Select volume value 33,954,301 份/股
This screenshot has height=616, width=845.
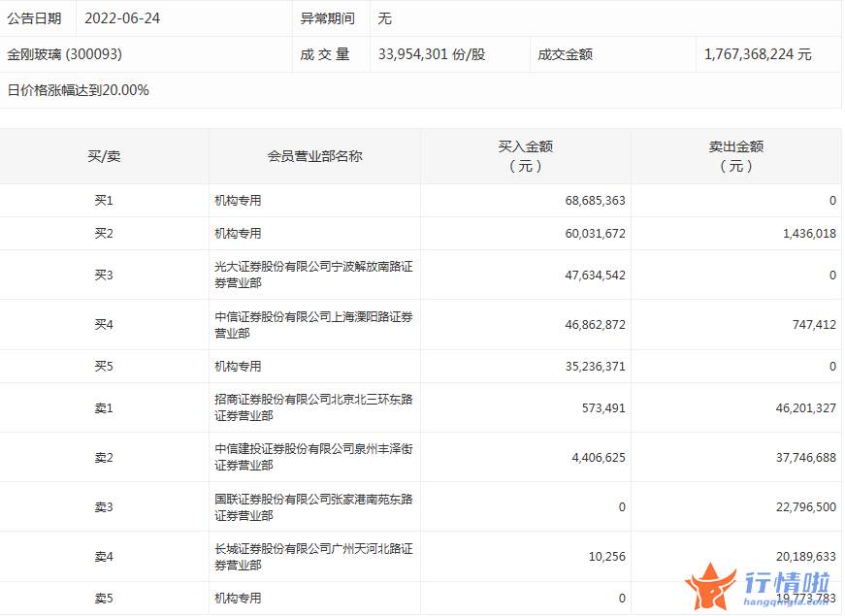(432, 54)
